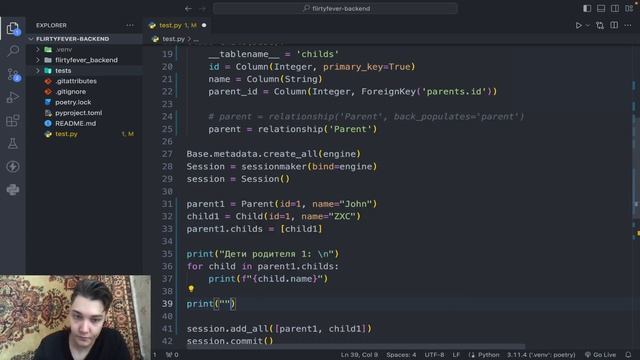The height and width of the screenshot is (360, 640).
Task: Open the Search view in activity bar
Action: click(13, 51)
